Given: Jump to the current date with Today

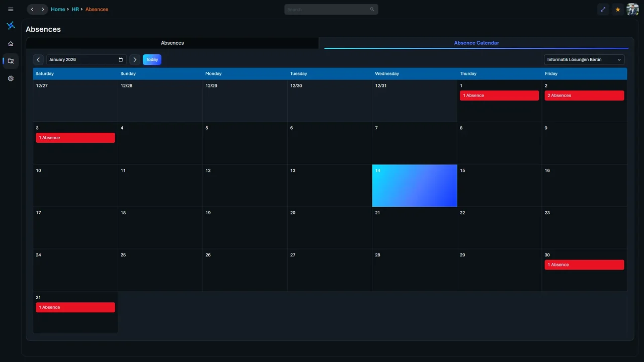Looking at the screenshot, I should coord(152,60).
